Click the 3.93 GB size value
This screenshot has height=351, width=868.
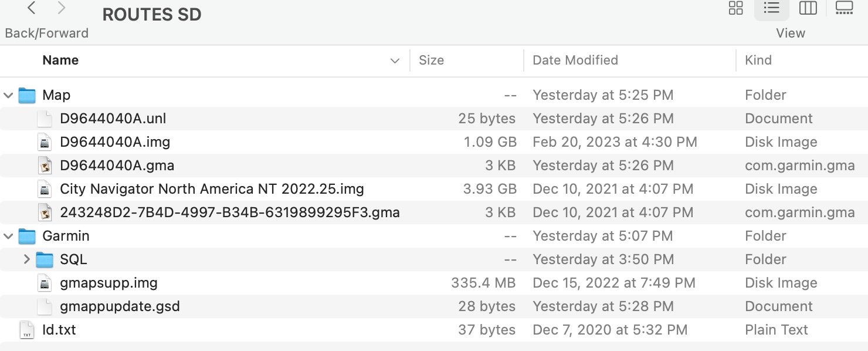coord(490,189)
